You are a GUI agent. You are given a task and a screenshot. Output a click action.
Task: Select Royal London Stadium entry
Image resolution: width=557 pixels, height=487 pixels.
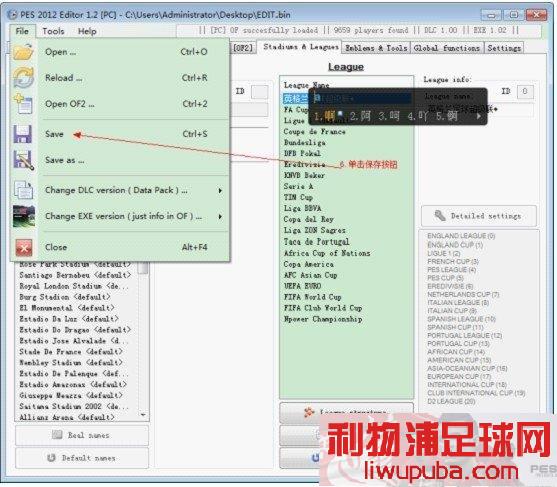(x=74, y=286)
